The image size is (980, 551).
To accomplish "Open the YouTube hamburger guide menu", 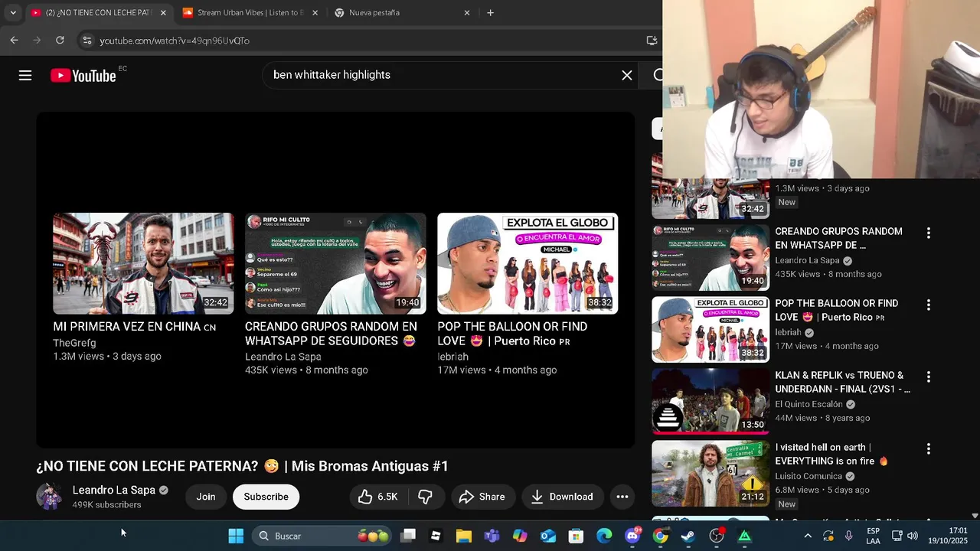I will tap(25, 75).
